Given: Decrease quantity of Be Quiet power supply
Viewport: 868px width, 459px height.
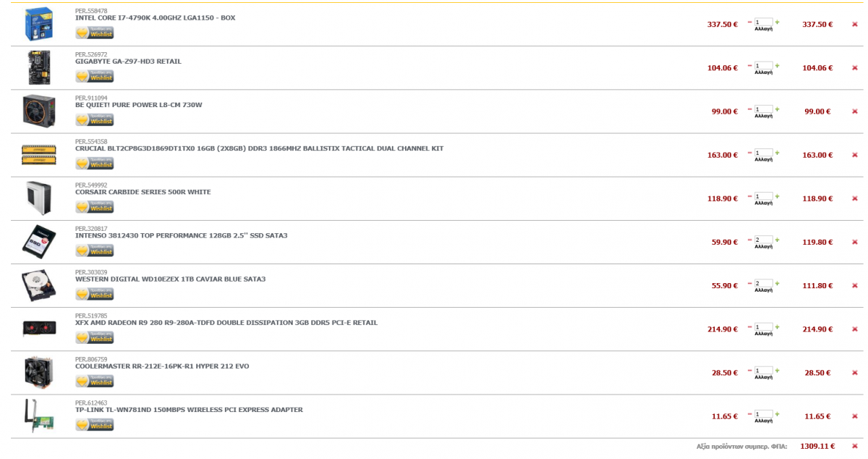Looking at the screenshot, I should click(x=749, y=109).
